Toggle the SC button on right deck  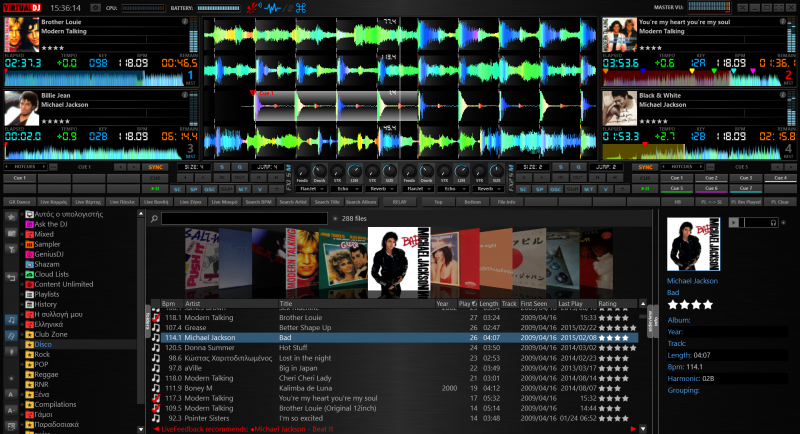point(523,189)
